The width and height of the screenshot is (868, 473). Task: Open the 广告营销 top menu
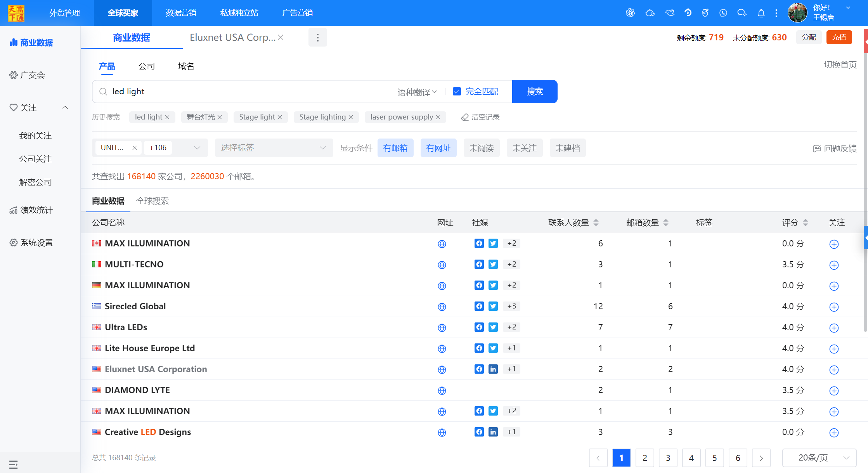pos(298,13)
